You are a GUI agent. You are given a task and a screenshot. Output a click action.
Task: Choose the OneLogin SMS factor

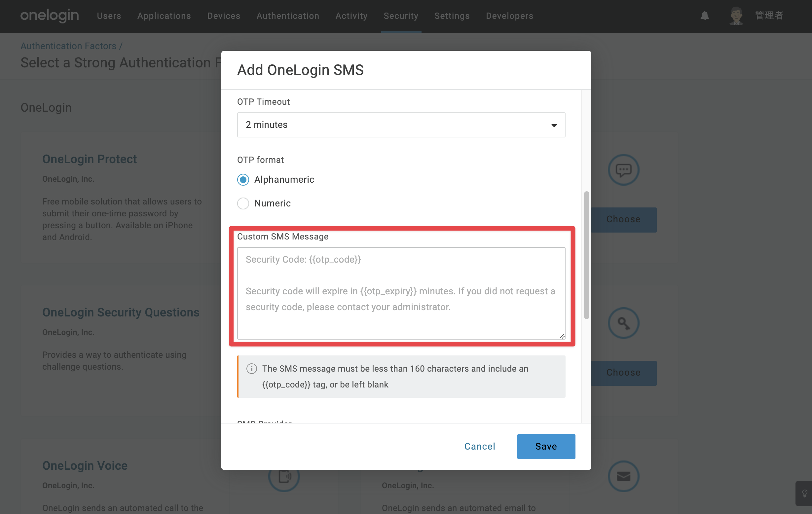623,219
